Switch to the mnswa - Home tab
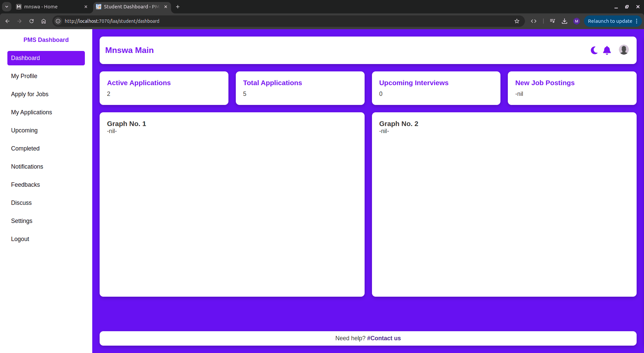The height and width of the screenshot is (353, 644). pos(50,7)
